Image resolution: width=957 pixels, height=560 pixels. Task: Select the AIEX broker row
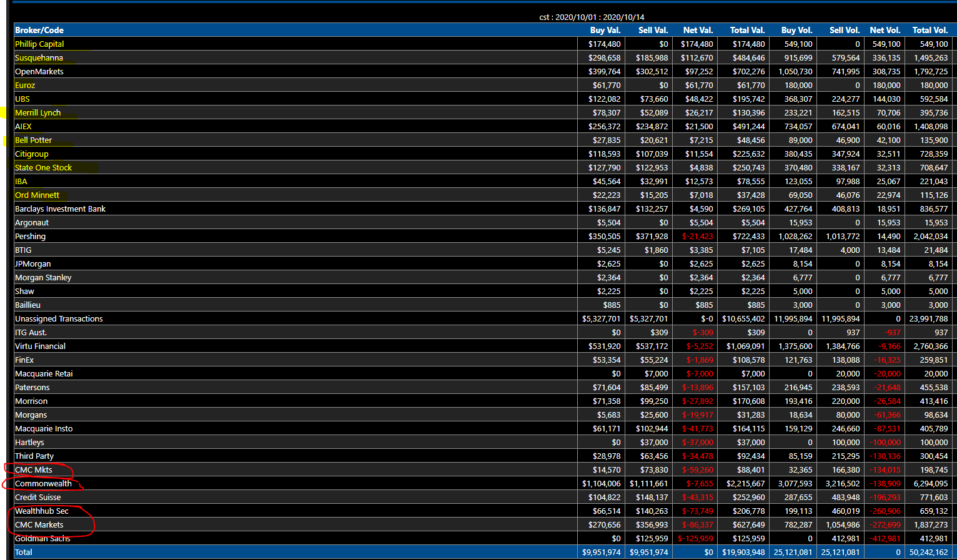click(485, 126)
